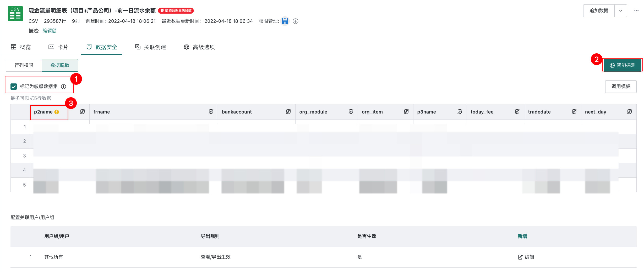The width and height of the screenshot is (644, 272).
Task: Open the dropdown arrow next to 追加数据
Action: 620,10
